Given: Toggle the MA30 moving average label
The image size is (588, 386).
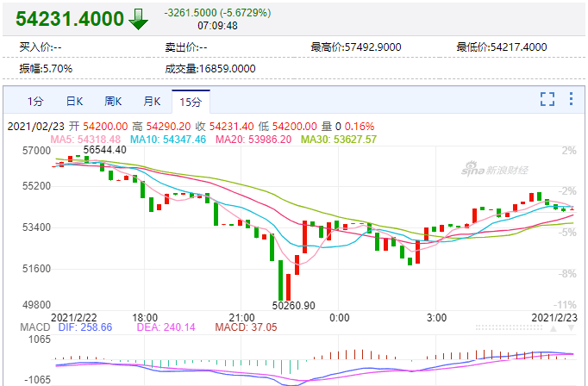Looking at the screenshot, I should [x=339, y=140].
